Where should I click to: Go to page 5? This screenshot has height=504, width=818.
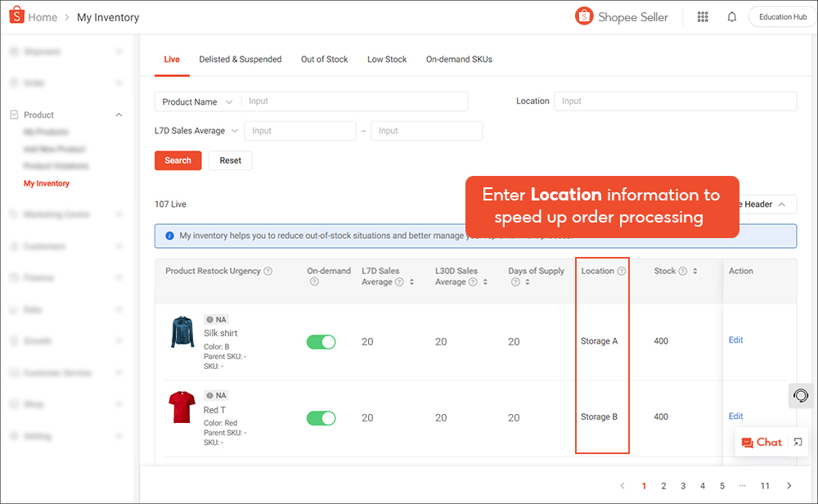point(722,486)
